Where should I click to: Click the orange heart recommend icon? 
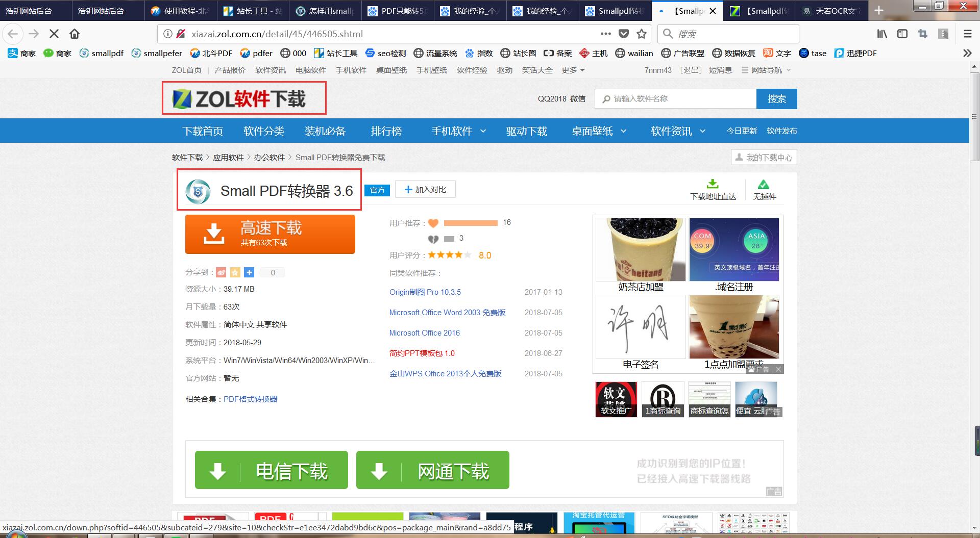click(433, 223)
